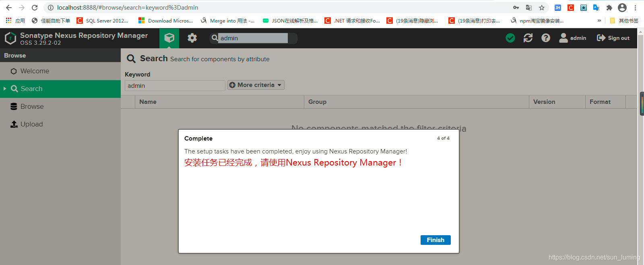Sort by the Group column header
644x265 pixels.
coord(416,102)
